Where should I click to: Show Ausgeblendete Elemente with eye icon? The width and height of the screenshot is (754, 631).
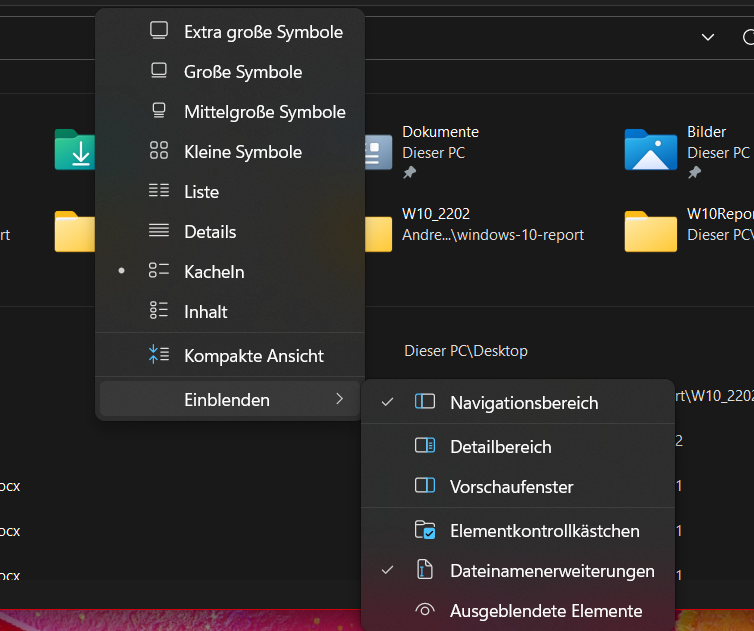(x=518, y=611)
